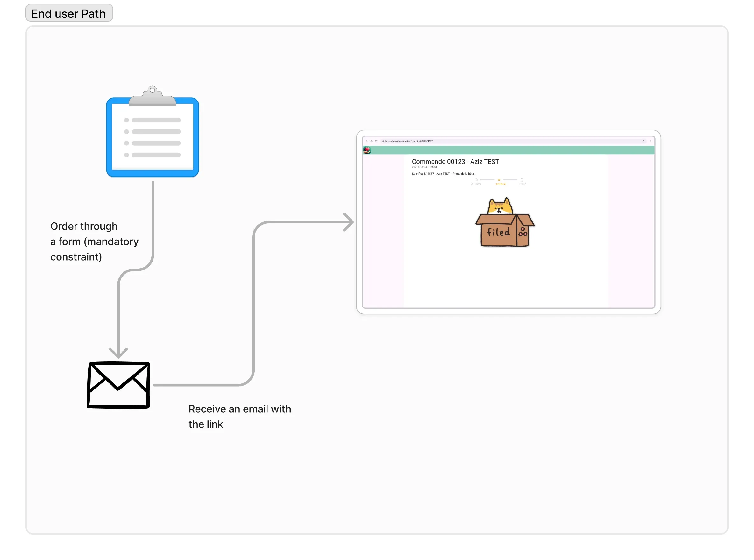Click the cat in filed box image
Screen dimensions: 754x560
505,222
